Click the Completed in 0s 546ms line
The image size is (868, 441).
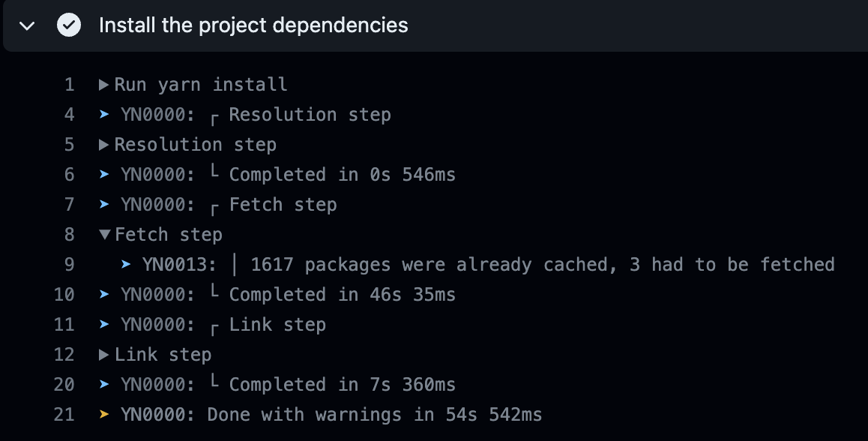coord(342,175)
